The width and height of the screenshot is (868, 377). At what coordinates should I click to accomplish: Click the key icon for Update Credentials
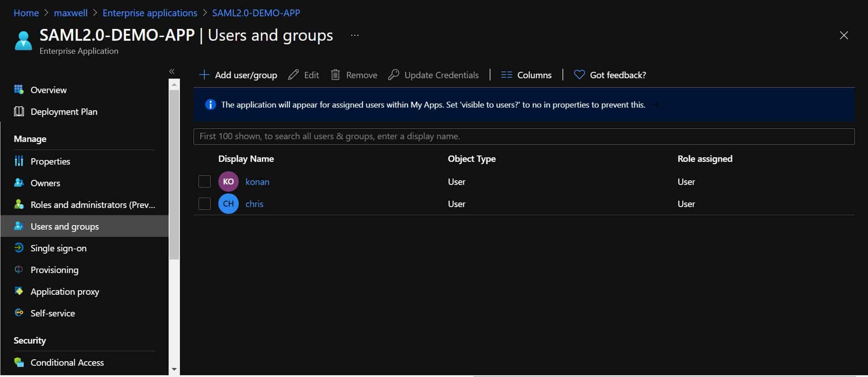pos(393,75)
